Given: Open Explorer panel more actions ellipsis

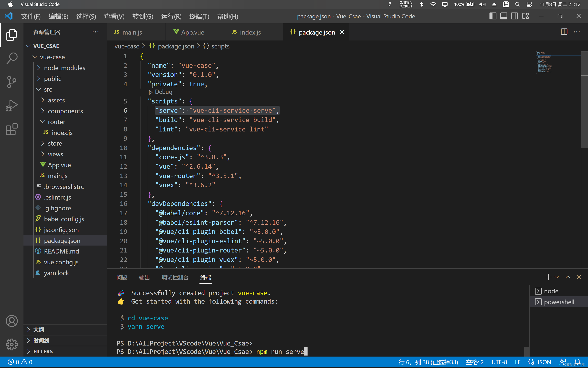Looking at the screenshot, I should (96, 32).
